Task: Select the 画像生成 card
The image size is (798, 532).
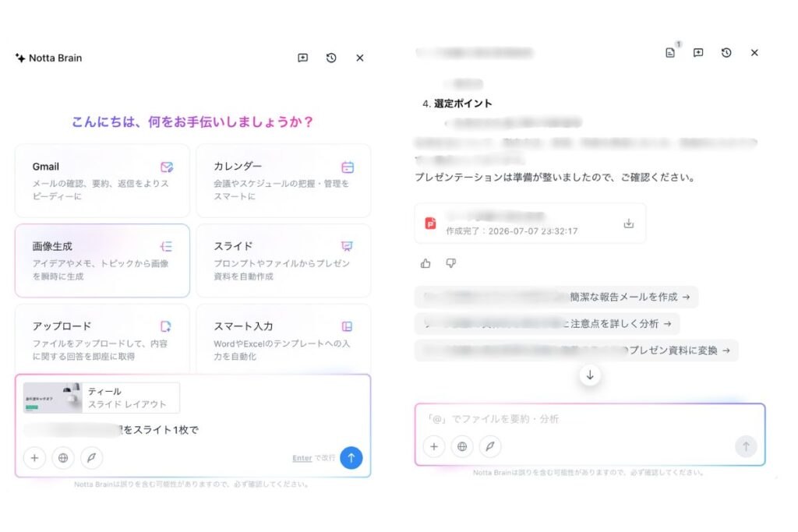Action: (x=102, y=260)
